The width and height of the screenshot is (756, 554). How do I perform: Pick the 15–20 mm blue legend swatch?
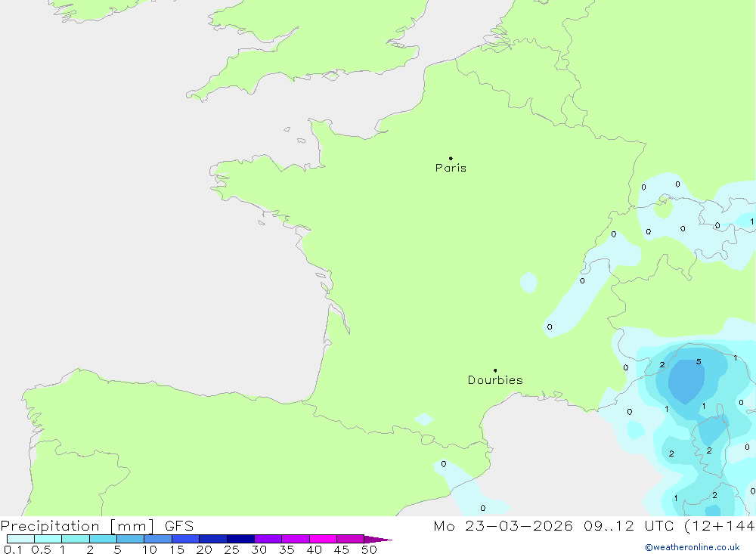185,539
